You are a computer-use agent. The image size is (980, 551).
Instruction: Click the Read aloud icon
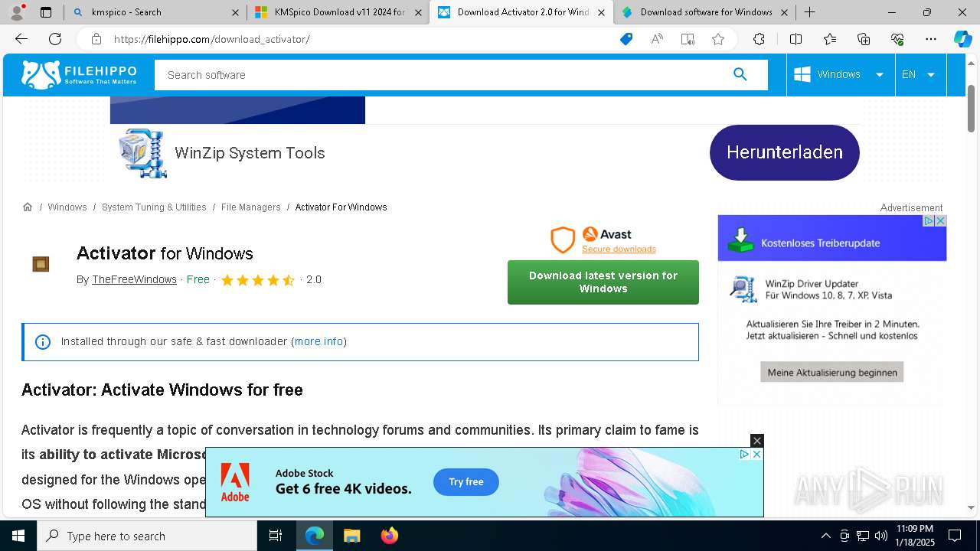tap(657, 39)
